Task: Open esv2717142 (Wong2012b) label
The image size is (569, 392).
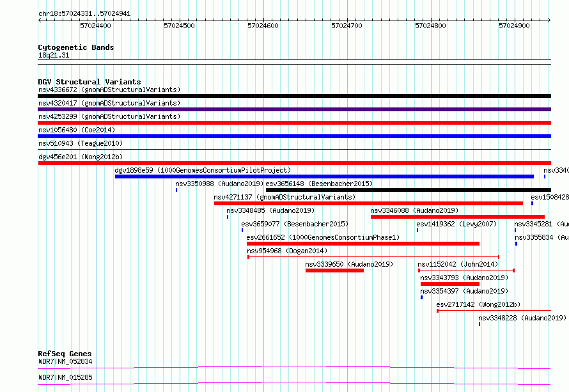Action: coord(478,304)
